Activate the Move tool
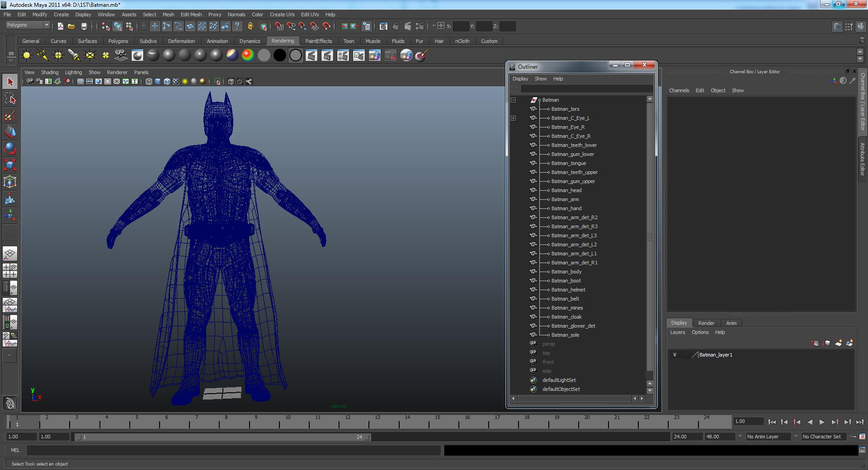 pos(10,132)
